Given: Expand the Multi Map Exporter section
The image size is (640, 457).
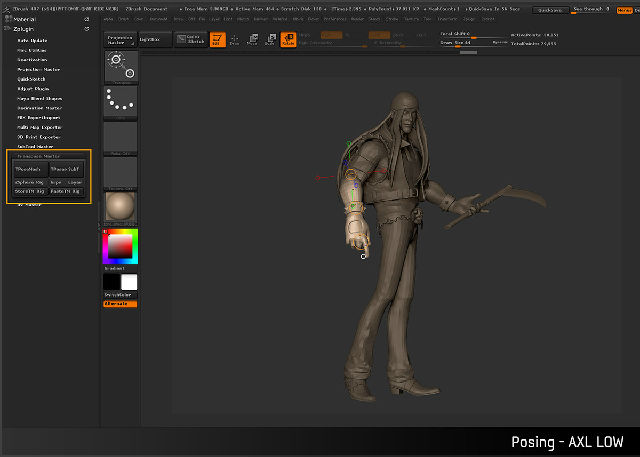Looking at the screenshot, I should tap(40, 127).
